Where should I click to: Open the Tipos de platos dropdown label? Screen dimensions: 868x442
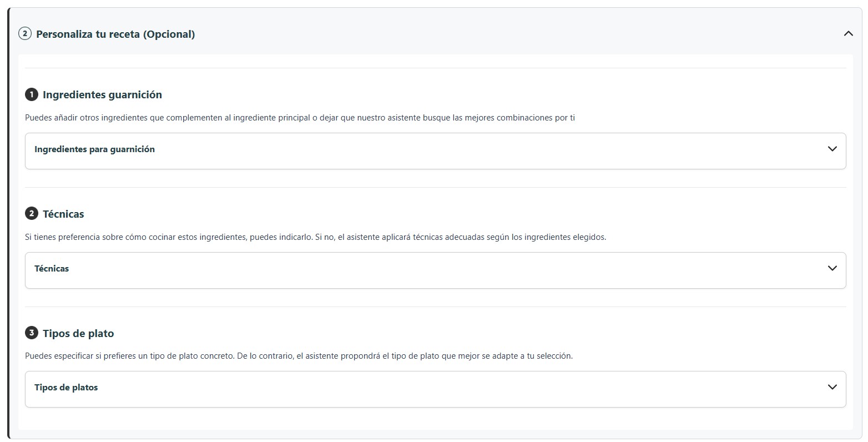(x=66, y=387)
